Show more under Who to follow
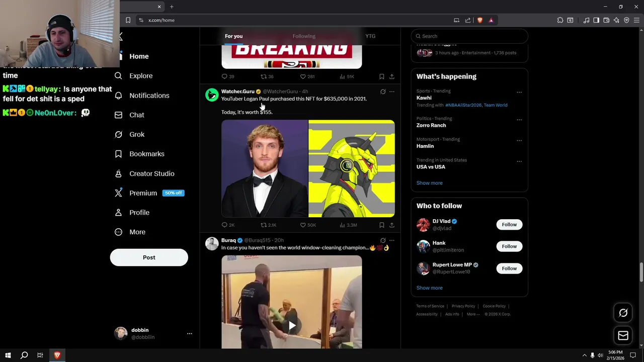The image size is (644, 362). click(x=430, y=288)
